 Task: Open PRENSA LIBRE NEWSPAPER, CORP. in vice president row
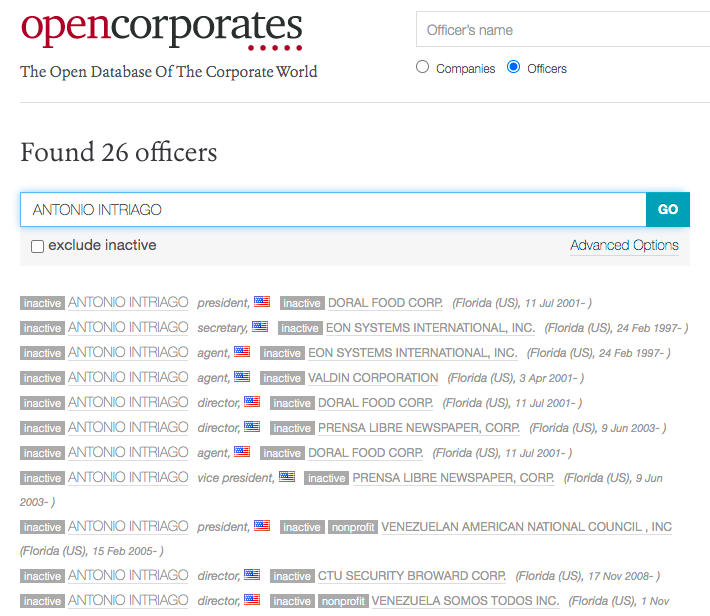click(x=453, y=478)
